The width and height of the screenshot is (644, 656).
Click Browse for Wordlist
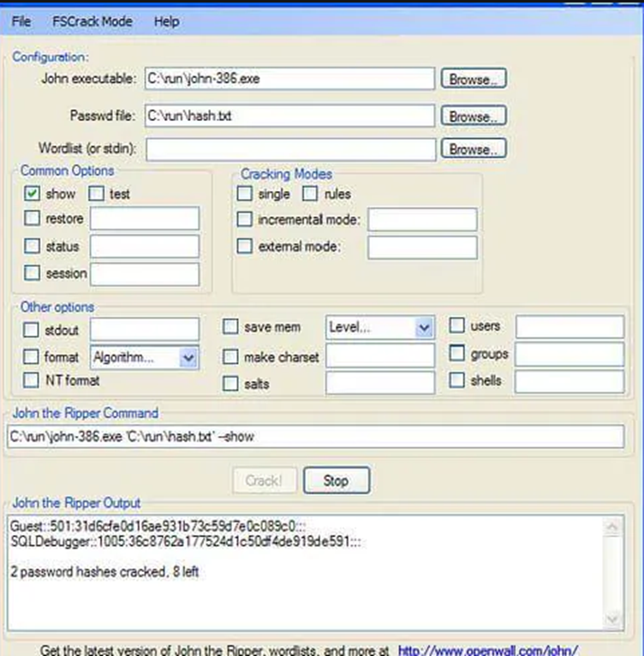[x=474, y=148]
